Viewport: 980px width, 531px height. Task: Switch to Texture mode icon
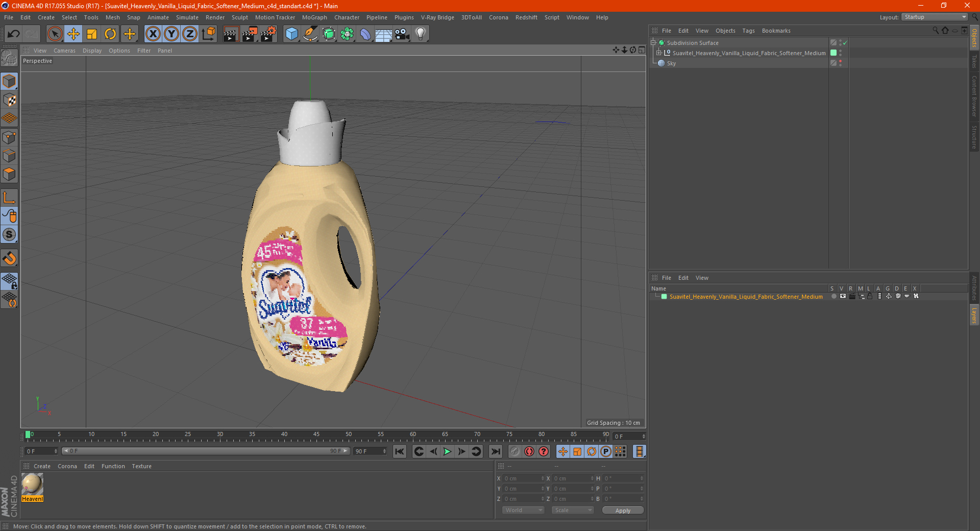coord(9,100)
